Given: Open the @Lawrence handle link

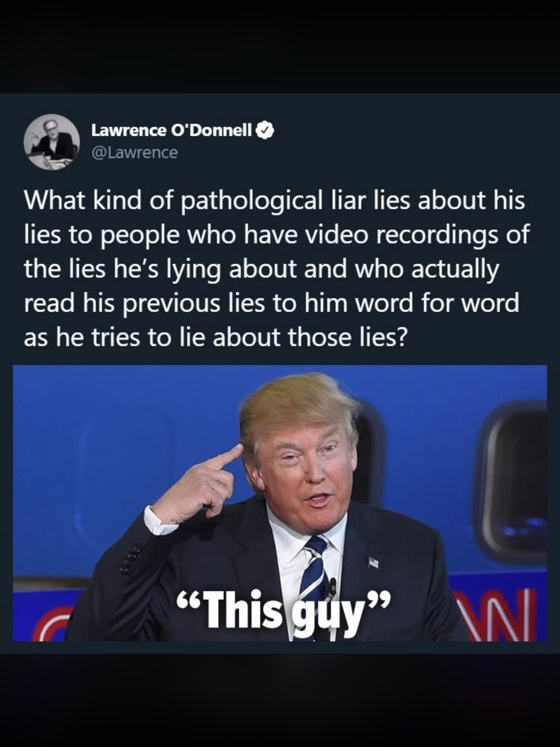Looking at the screenshot, I should coord(134,152).
